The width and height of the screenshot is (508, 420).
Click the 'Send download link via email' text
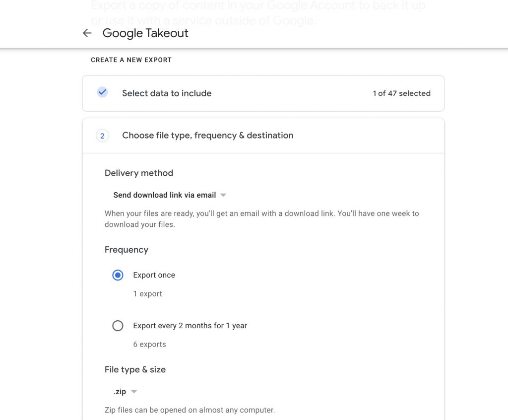coord(164,195)
